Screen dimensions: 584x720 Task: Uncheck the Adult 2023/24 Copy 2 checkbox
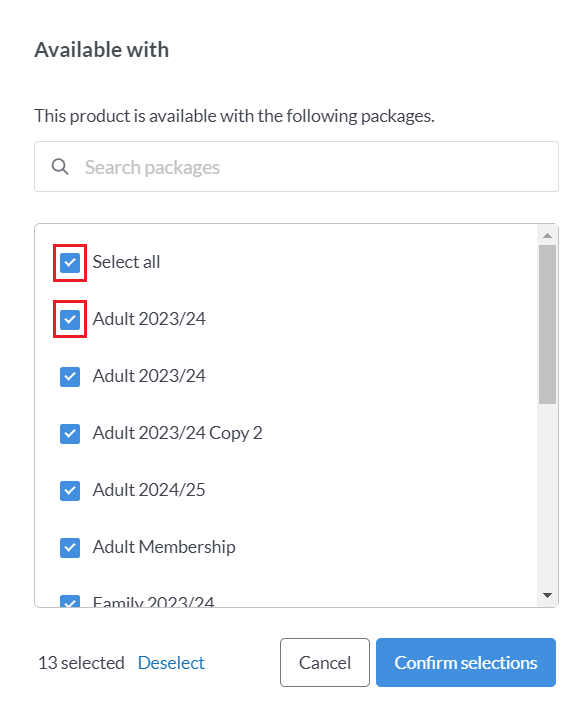(70, 433)
